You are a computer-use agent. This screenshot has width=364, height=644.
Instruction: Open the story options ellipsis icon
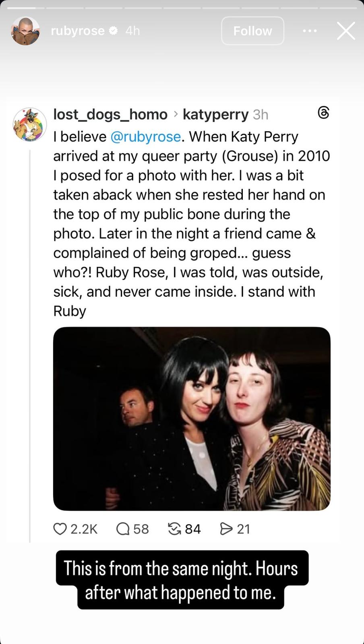pos(309,31)
